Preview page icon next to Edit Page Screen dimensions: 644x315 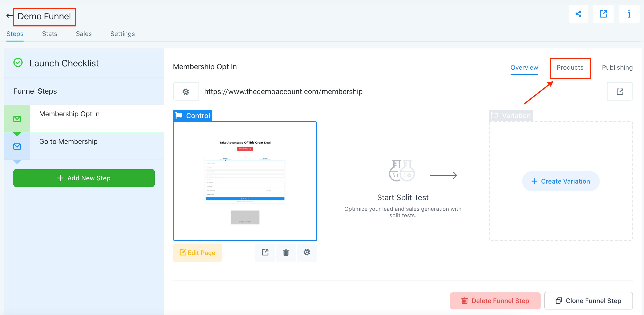tap(265, 253)
